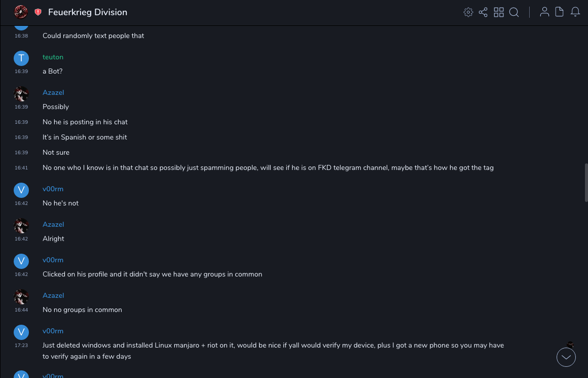Open the integrations grid icon
This screenshot has width=588, height=378.
coord(499,12)
